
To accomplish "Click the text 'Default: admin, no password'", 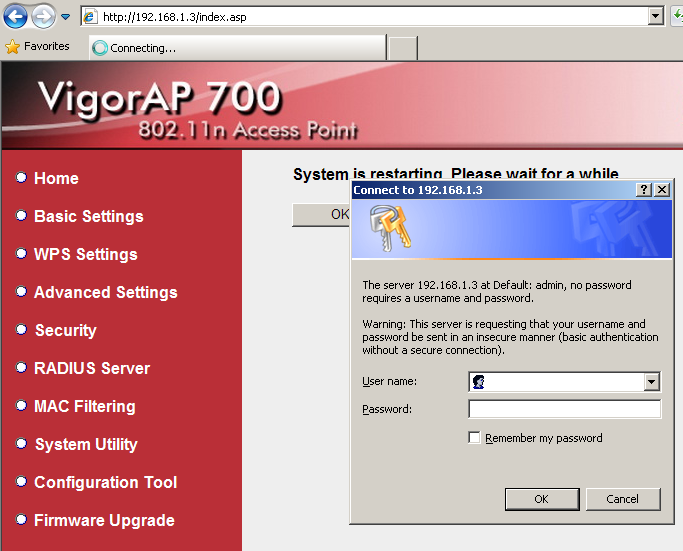I will tap(562, 285).
